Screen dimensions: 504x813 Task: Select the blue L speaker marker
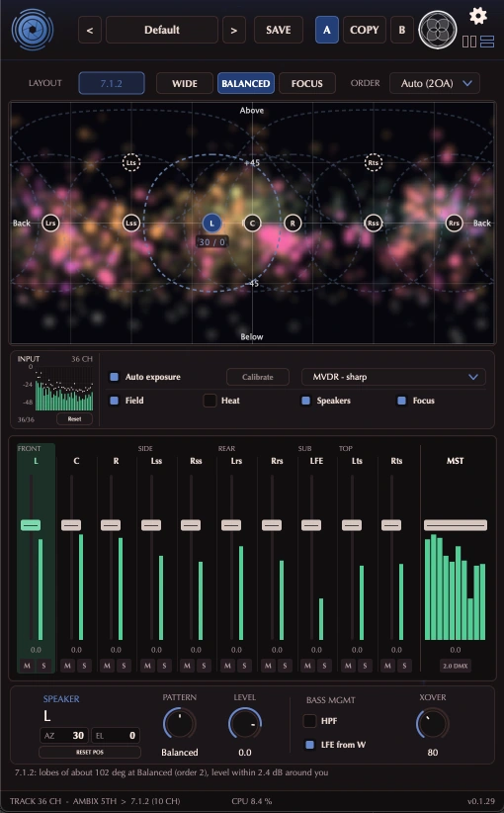211,223
